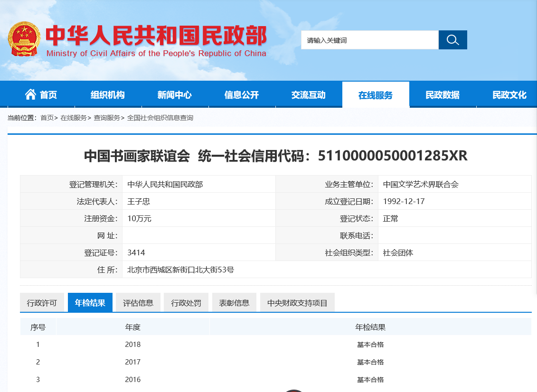Click the 2016 year cell
The height and width of the screenshot is (392, 537).
(x=133, y=379)
